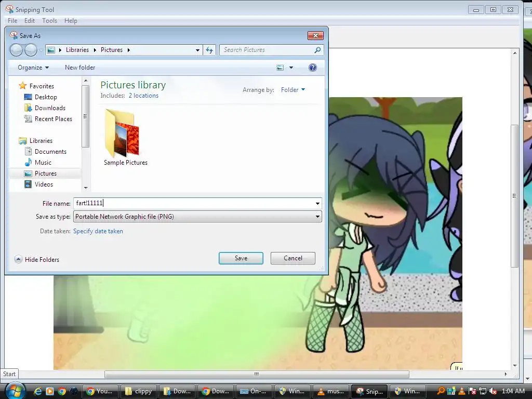Launch Chrome from quick launch bar
This screenshot has height=399, width=532.
pos(62,391)
